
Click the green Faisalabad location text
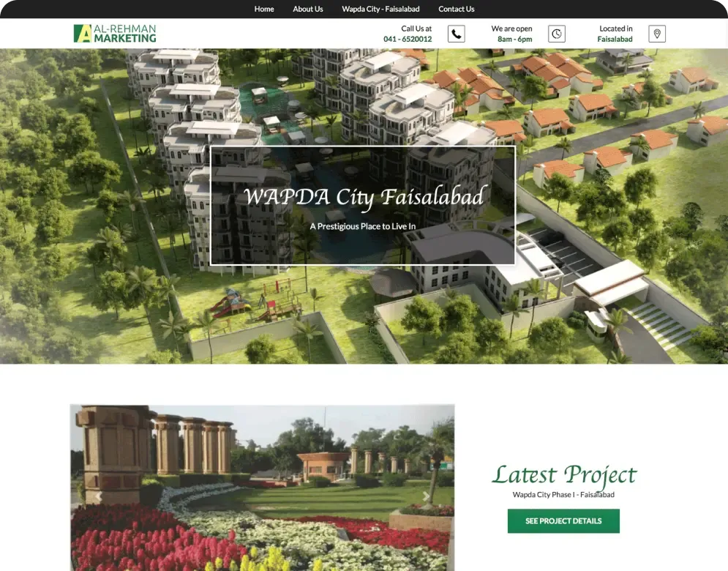click(615, 39)
